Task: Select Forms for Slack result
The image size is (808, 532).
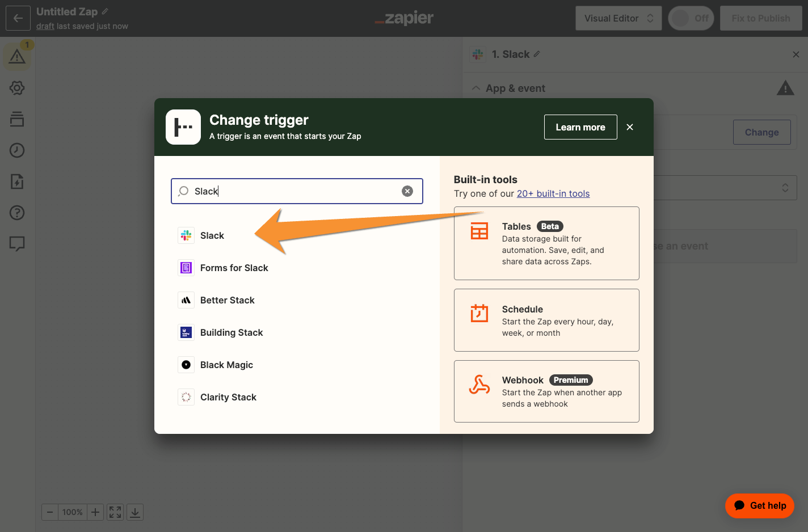Action: 234,268
